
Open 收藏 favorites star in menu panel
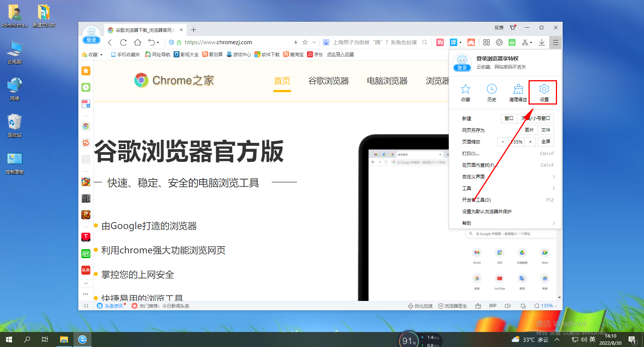click(x=466, y=93)
